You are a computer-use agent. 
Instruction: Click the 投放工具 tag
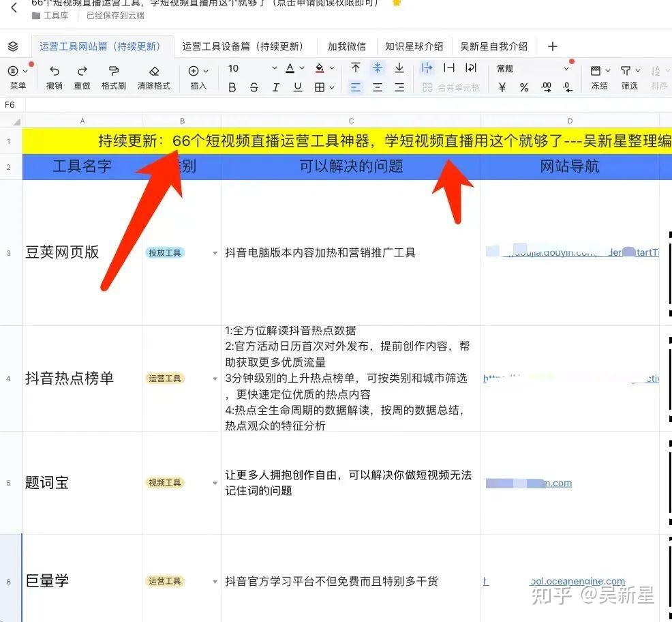pos(165,253)
